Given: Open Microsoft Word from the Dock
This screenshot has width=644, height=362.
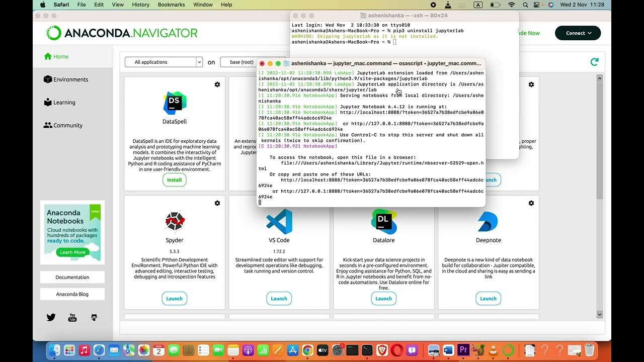Looking at the screenshot, I should click(449, 350).
